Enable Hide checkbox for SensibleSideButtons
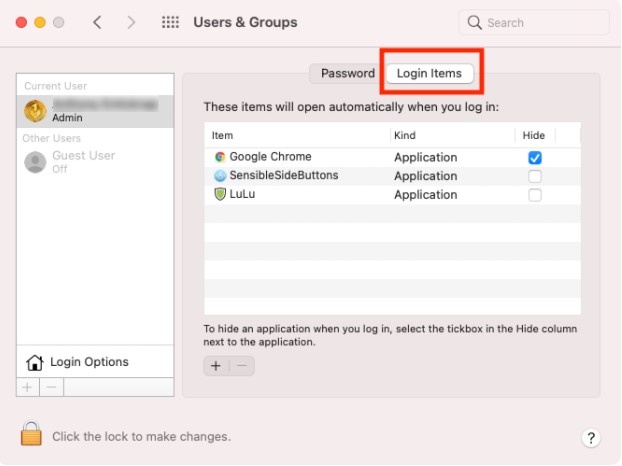Screen dimensions: 622x466 535,176
